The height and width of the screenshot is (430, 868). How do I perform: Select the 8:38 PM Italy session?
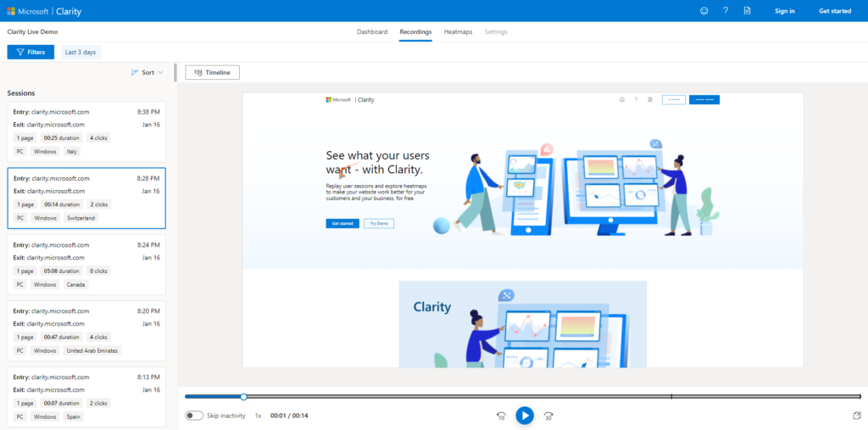coord(86,131)
